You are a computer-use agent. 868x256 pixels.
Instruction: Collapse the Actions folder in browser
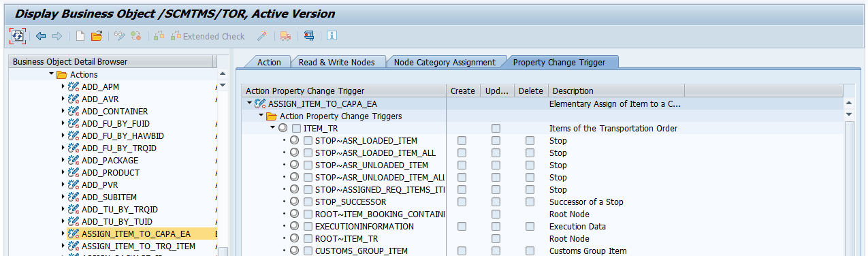coord(51,74)
